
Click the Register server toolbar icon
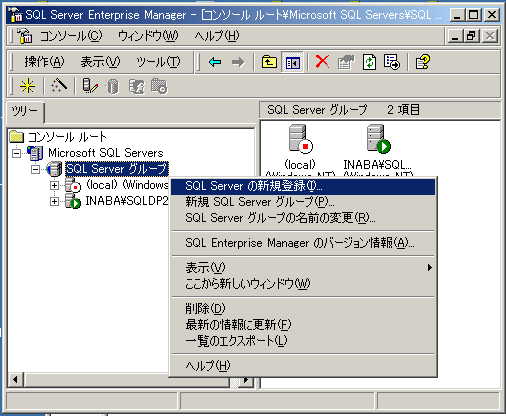pyautogui.click(x=90, y=86)
